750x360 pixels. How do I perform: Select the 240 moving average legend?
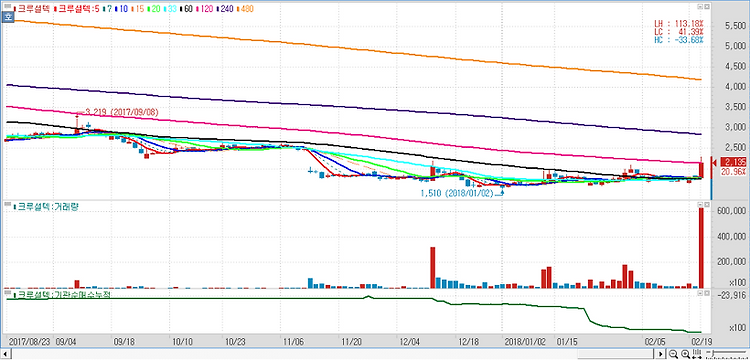pos(226,9)
